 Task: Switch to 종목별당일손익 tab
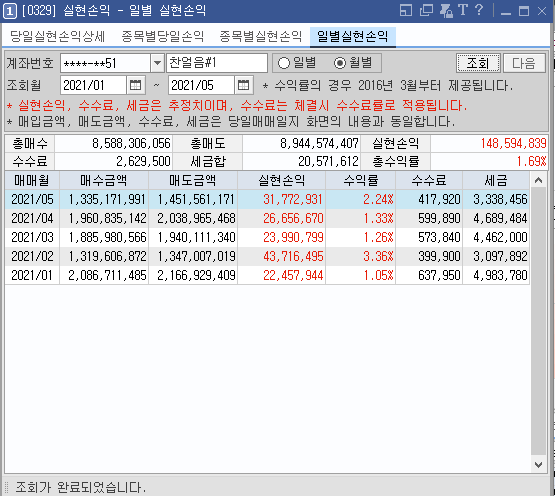coord(163,36)
